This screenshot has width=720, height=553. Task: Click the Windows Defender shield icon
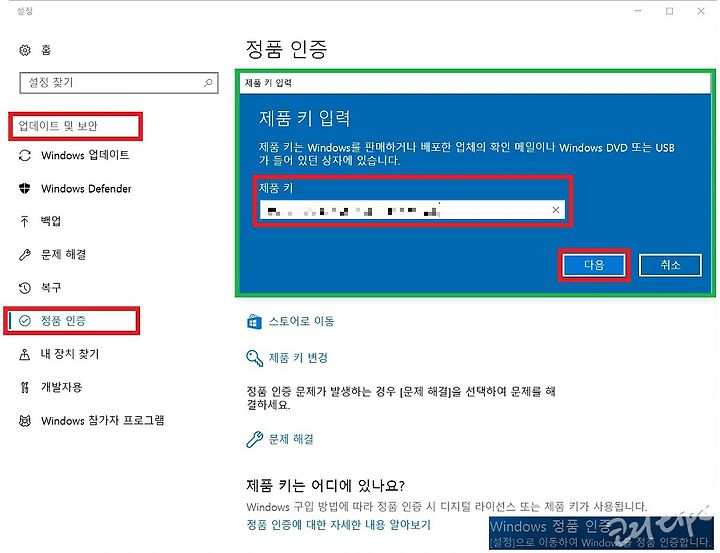coord(25,188)
